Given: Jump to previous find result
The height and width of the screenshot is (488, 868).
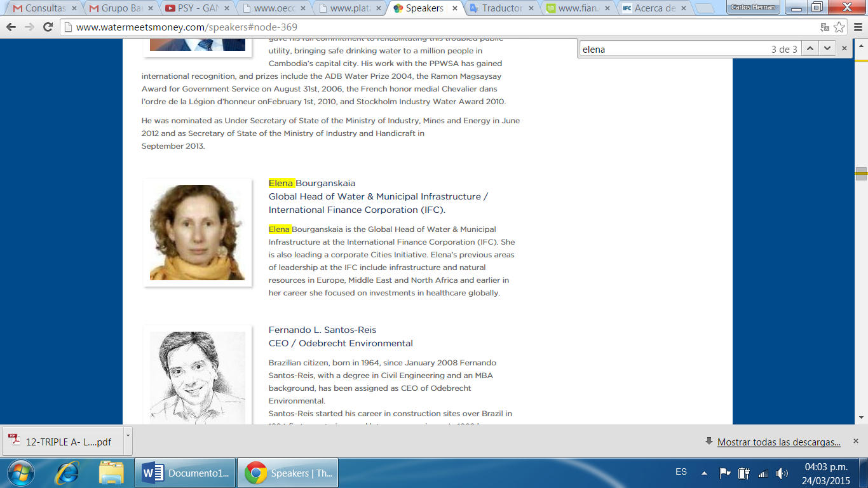Looking at the screenshot, I should 810,48.
